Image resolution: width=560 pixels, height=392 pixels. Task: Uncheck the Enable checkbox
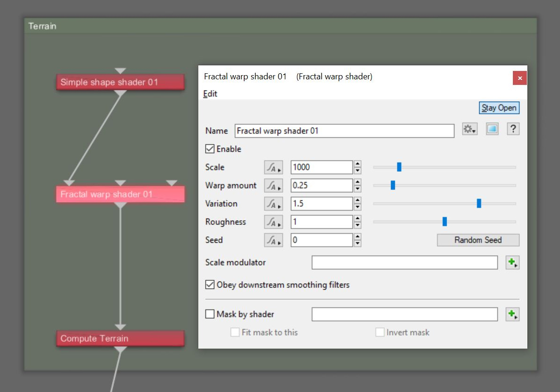(x=210, y=149)
